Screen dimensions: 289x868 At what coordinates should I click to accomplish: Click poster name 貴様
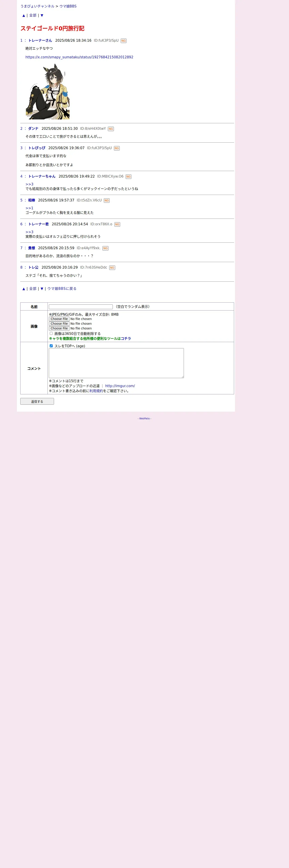32,248
